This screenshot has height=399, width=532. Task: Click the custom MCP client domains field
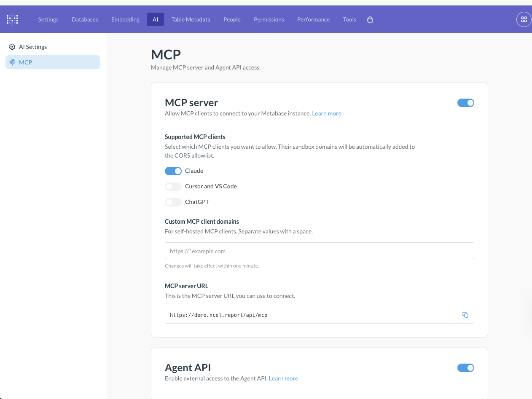[x=320, y=251]
